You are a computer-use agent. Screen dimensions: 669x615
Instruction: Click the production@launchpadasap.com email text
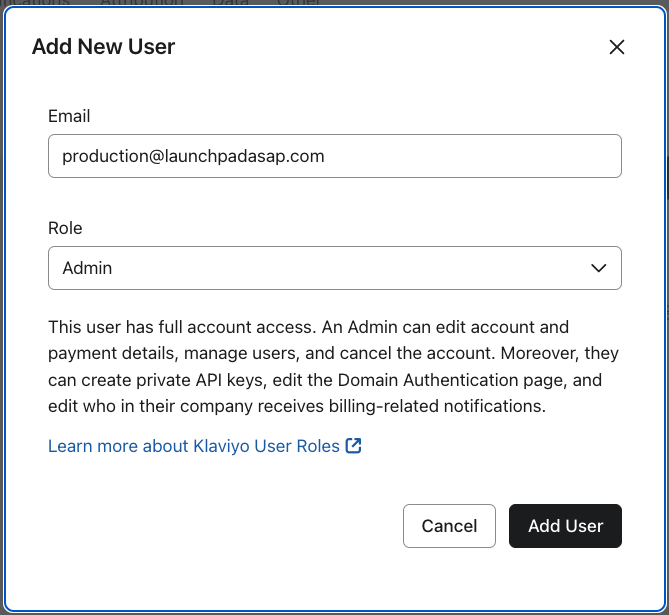click(x=193, y=156)
